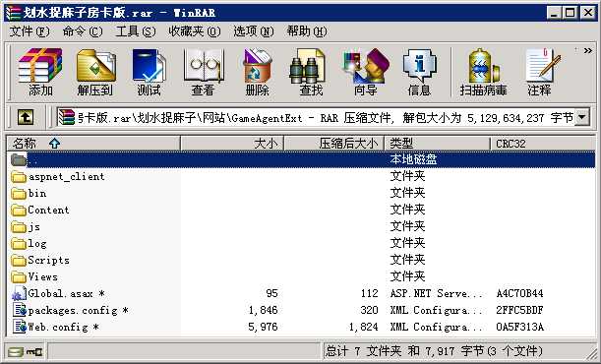Go up one folder level button
Screen dimensions: 601x364
click(x=26, y=117)
